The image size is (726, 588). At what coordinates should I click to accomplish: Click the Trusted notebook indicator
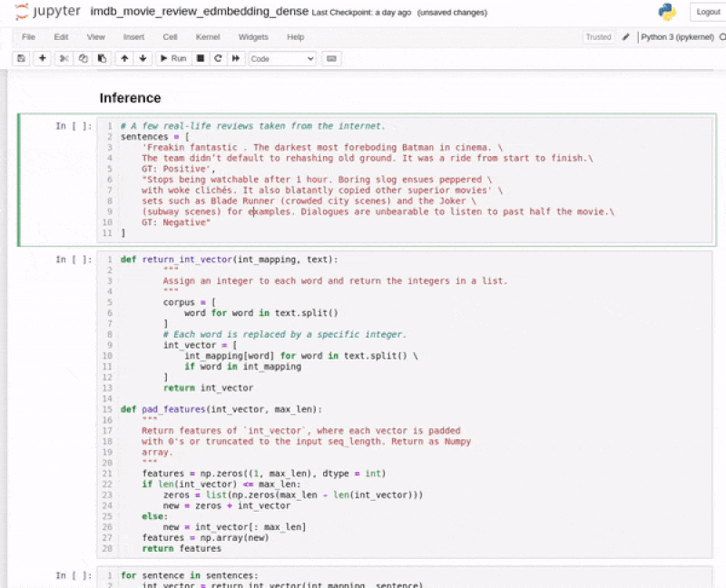(598, 37)
